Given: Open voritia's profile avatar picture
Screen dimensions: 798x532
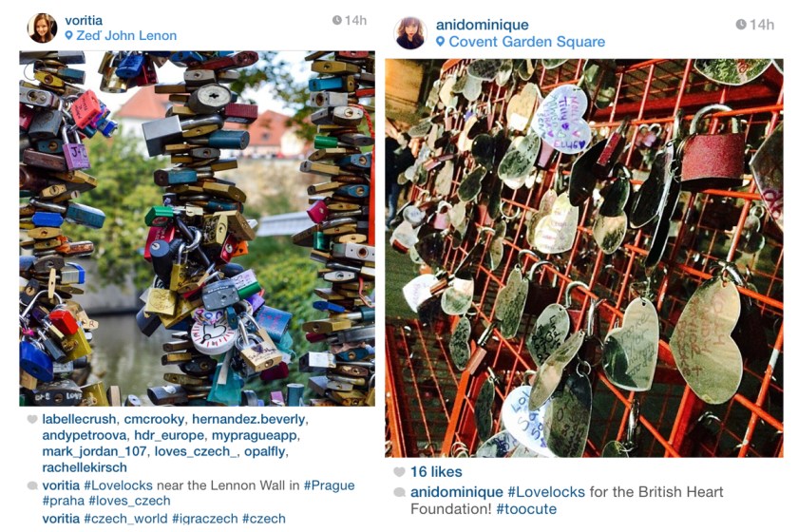Looking at the screenshot, I should (x=42, y=28).
